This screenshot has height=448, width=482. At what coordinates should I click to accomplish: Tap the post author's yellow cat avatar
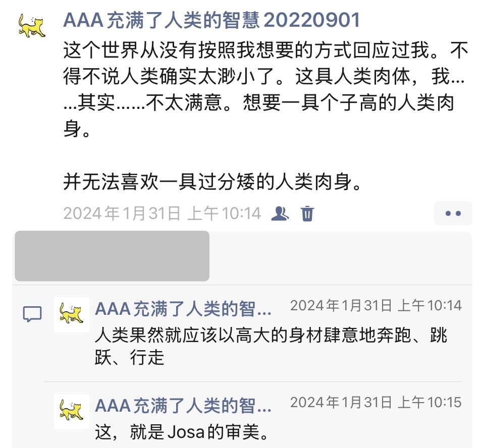point(32,26)
